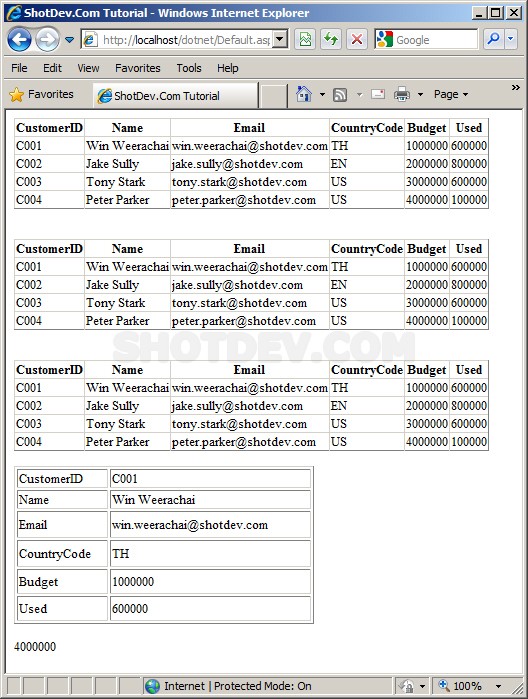This screenshot has height=699, width=528.
Task: Click inside the Google search box
Action: coord(435,40)
